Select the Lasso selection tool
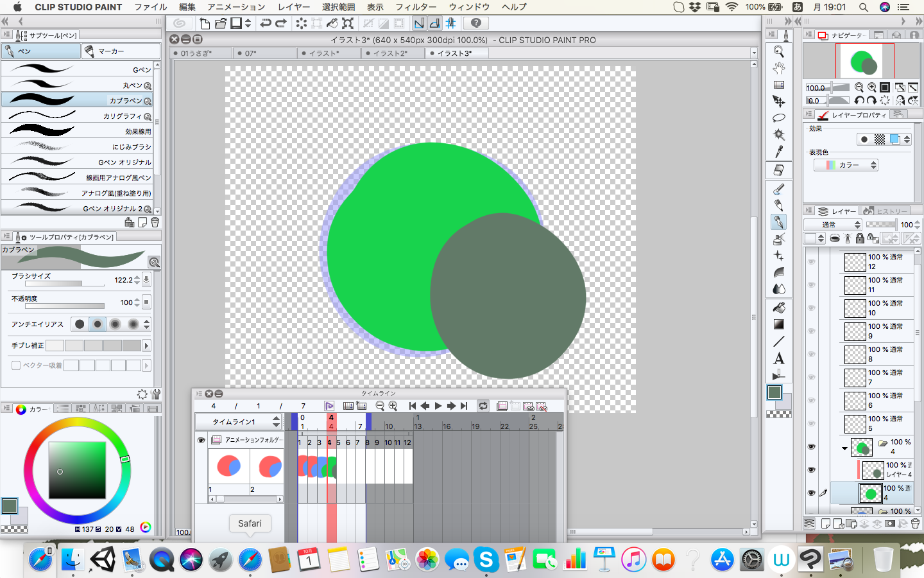Screen dimensions: 924x578 (778, 118)
